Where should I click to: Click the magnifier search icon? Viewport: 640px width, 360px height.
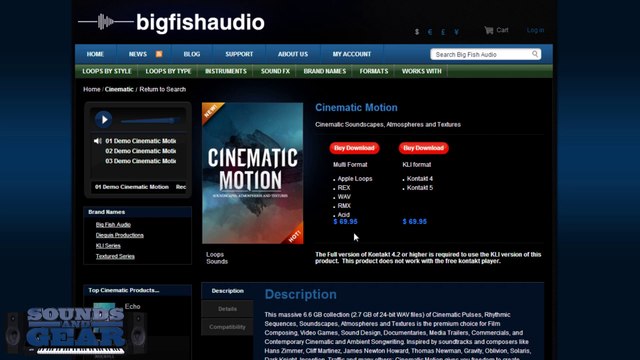pyautogui.click(x=535, y=54)
